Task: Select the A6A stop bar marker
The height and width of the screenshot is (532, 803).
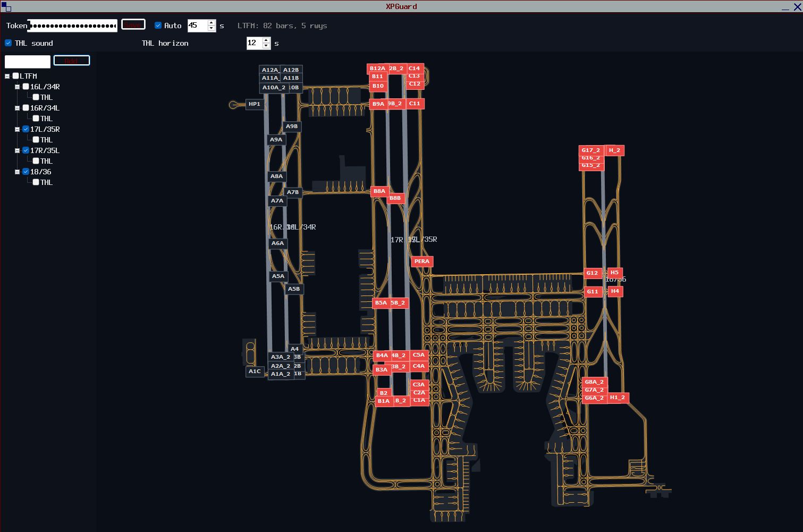Action: [278, 243]
